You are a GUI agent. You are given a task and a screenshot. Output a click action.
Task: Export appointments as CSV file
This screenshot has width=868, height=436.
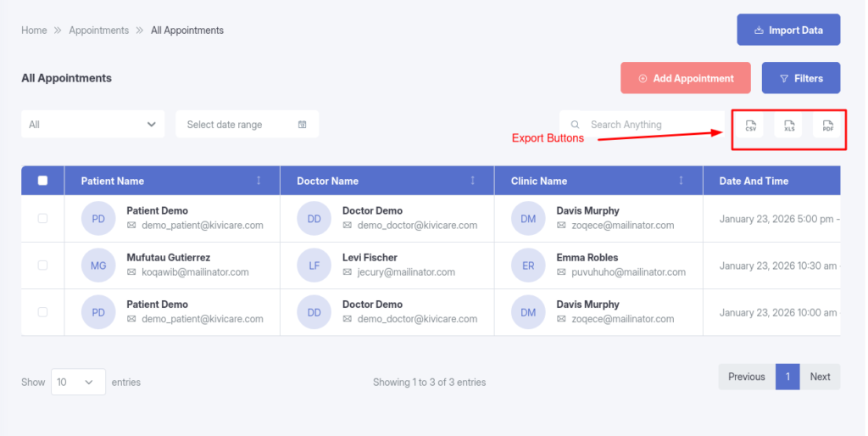pyautogui.click(x=750, y=126)
